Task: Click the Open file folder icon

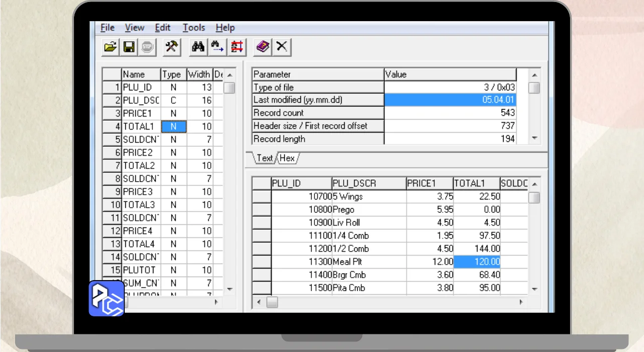Action: (x=110, y=47)
